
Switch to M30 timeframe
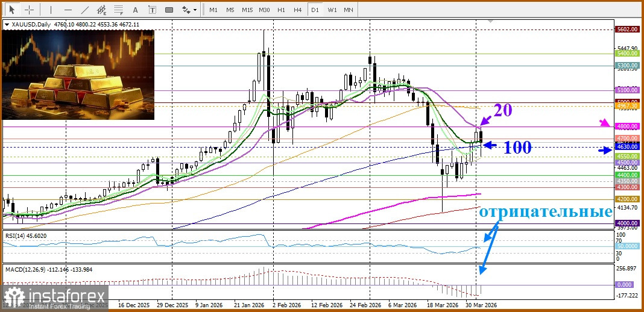(264, 10)
